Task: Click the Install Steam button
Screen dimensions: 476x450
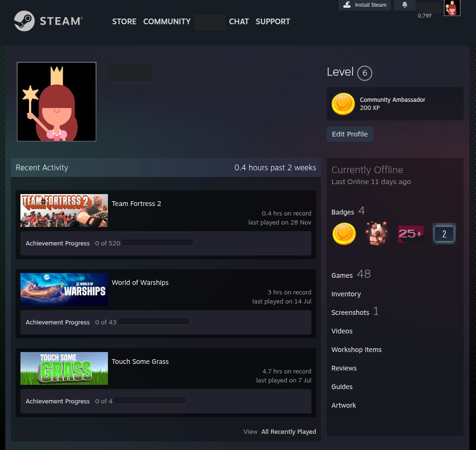Action: click(365, 5)
